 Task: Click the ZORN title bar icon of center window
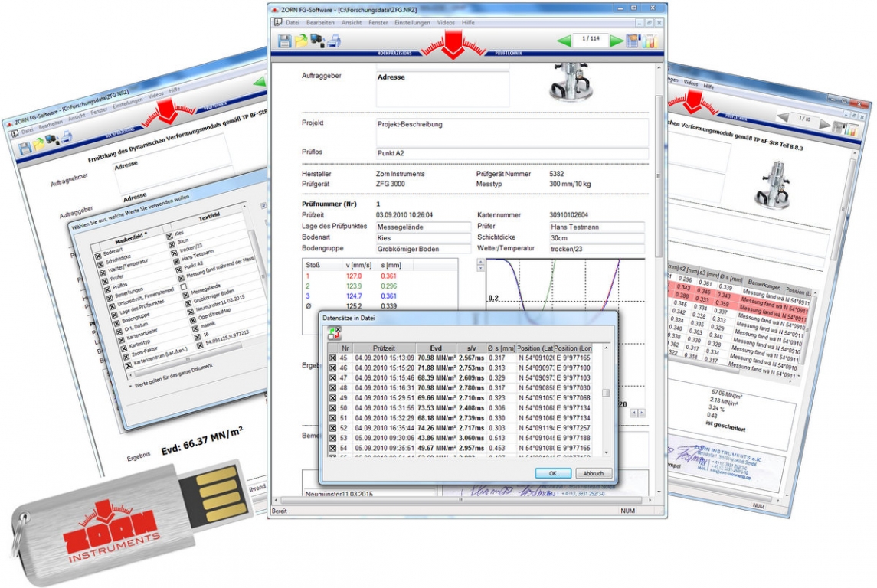(275, 9)
